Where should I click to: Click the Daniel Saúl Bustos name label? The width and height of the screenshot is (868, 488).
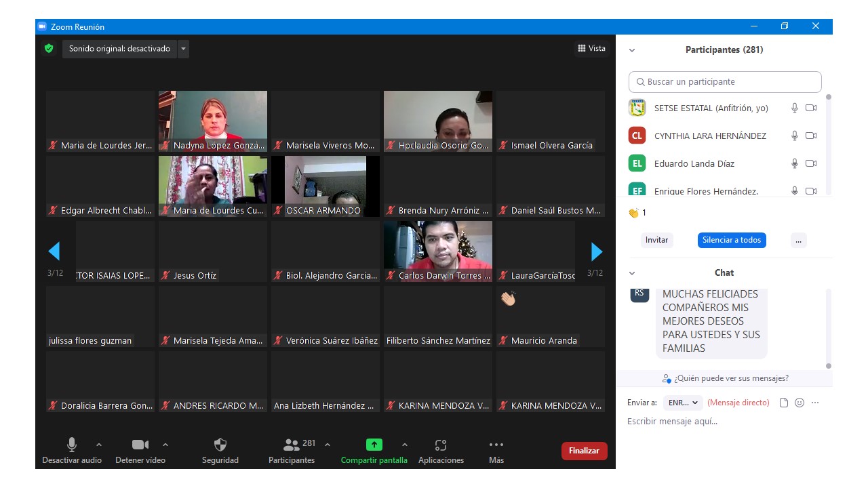tap(556, 211)
